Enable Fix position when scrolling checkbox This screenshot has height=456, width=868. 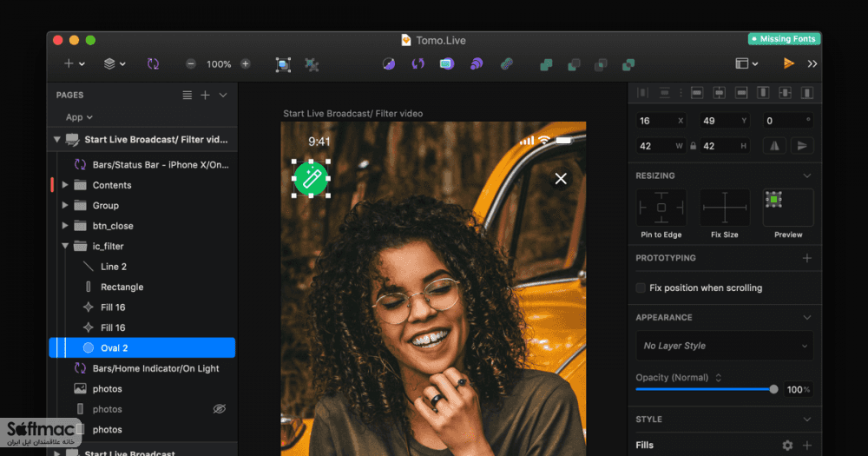[641, 287]
